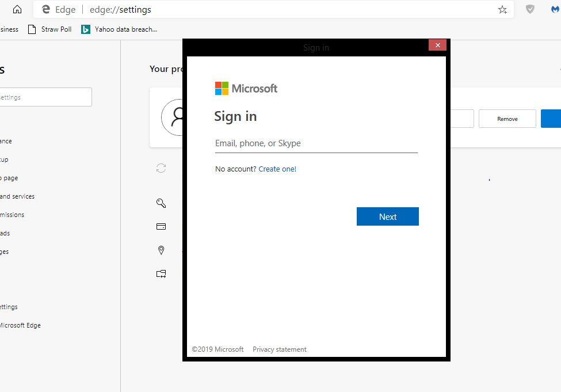Open the shield extension icon
561x392 pixels.
coord(530,9)
